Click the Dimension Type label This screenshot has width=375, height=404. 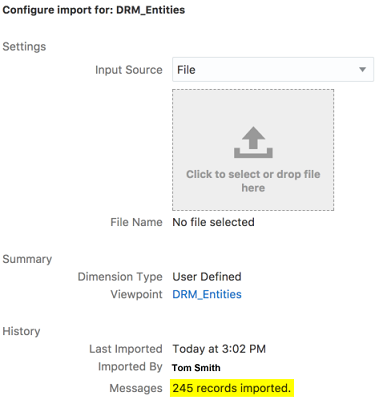[x=120, y=277]
